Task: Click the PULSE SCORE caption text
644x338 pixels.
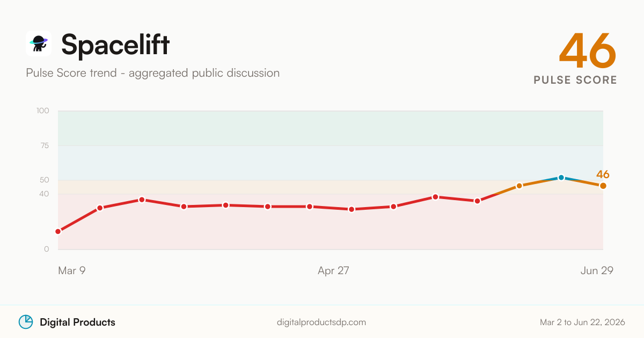Action: pyautogui.click(x=575, y=80)
